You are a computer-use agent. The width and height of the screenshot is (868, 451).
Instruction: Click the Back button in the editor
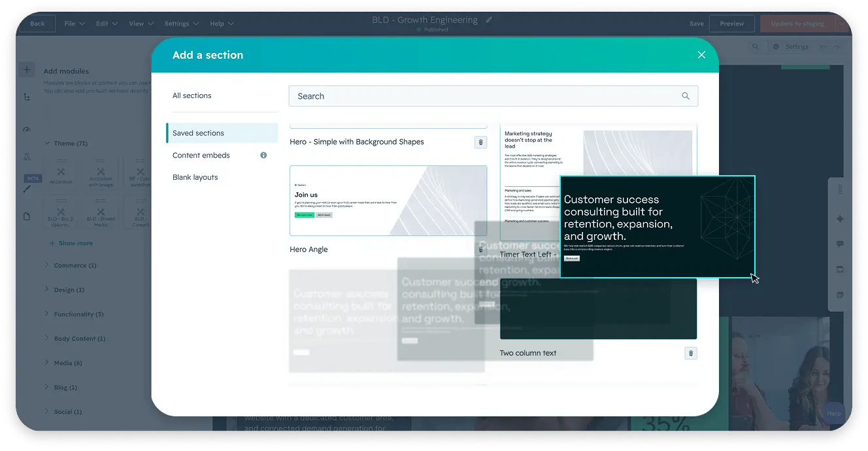tap(37, 24)
